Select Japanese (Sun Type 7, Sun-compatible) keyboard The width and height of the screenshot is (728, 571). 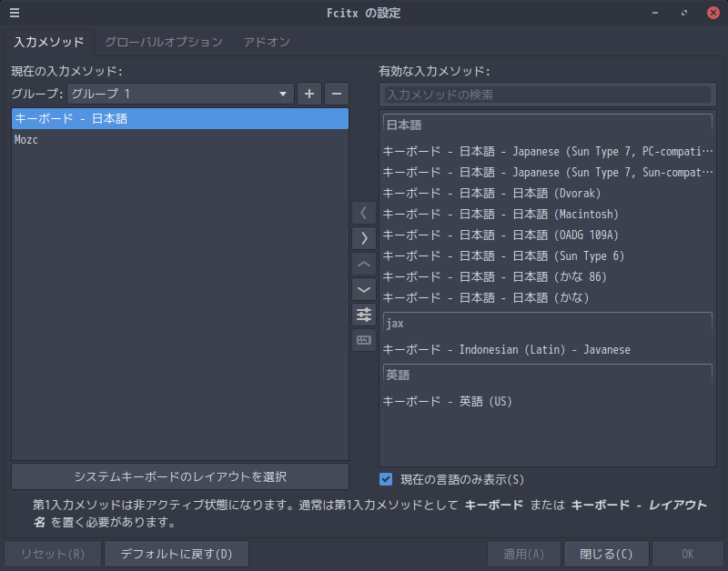[x=548, y=172]
